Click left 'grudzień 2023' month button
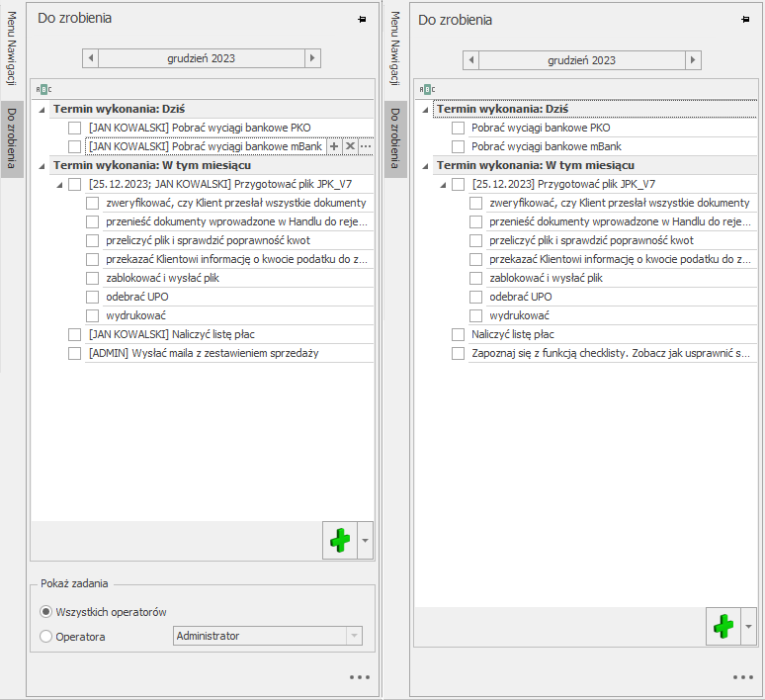765x700 pixels. pyautogui.click(x=202, y=58)
